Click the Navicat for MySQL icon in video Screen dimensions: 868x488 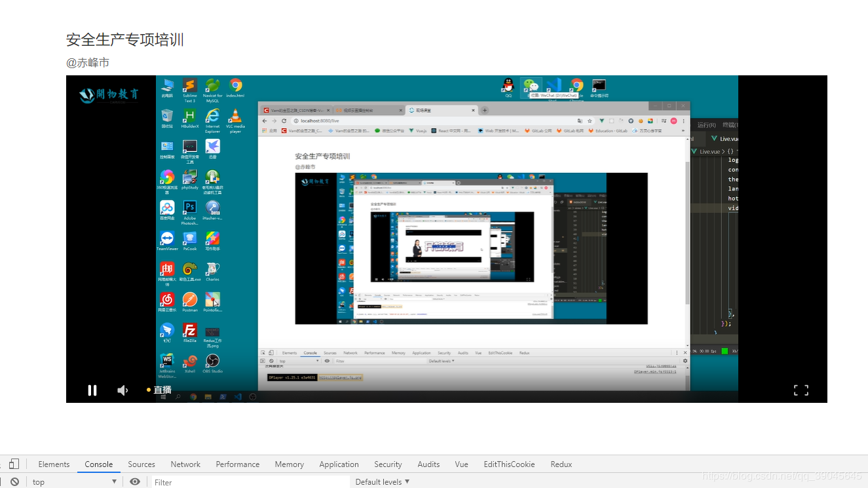click(212, 90)
